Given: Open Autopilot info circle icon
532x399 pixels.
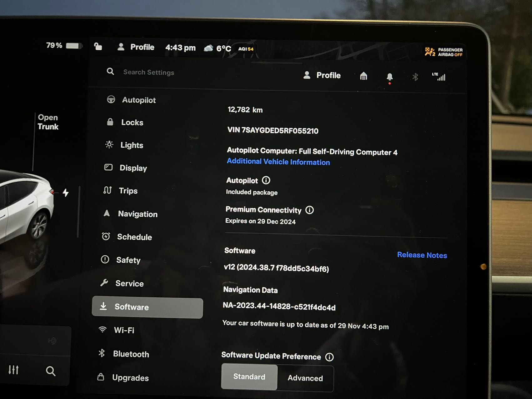Looking at the screenshot, I should coord(266,180).
